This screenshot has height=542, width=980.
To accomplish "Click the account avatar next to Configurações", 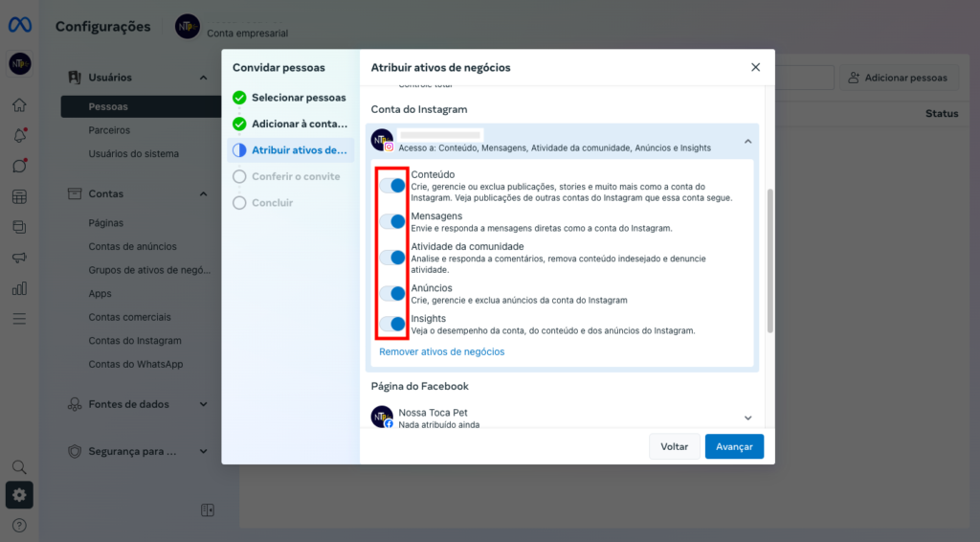I will click(x=187, y=26).
